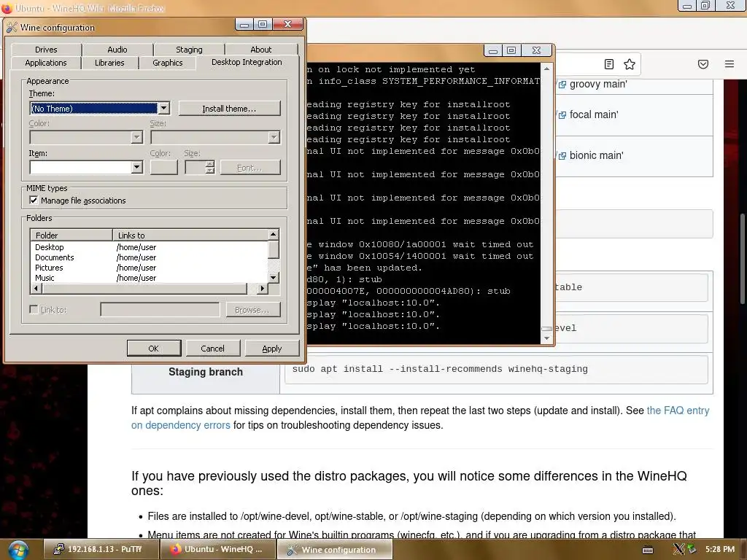
Task: Click the Install theme button
Action: coord(229,109)
